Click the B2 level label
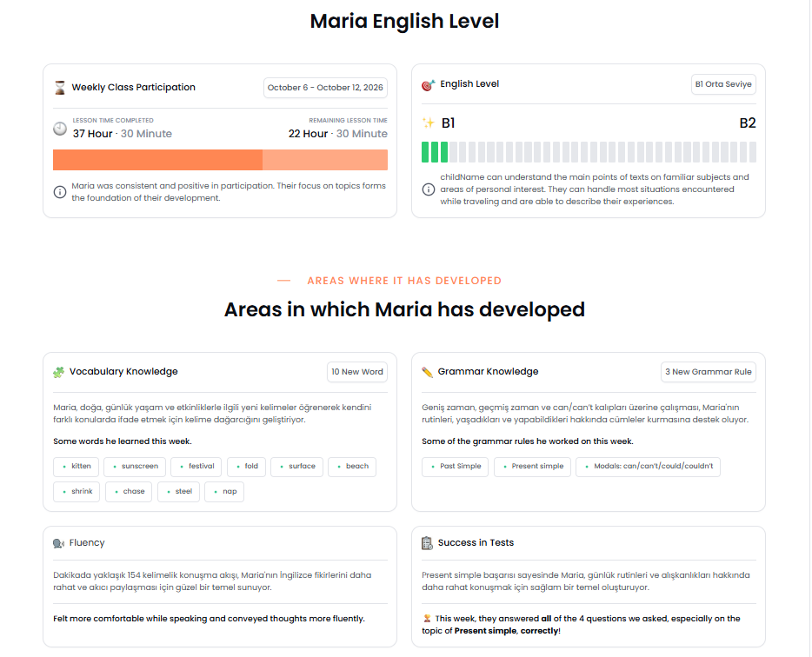Image resolution: width=812 pixels, height=657 pixels. (x=748, y=123)
